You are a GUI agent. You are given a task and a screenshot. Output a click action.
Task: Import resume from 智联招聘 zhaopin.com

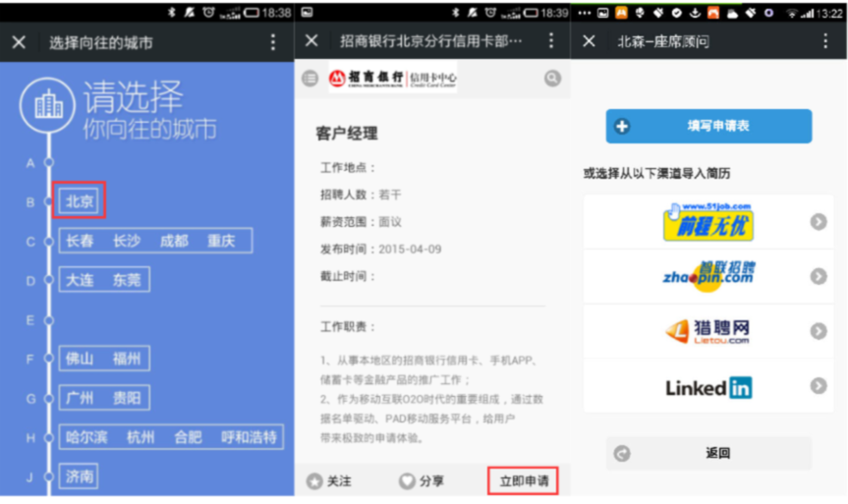point(708,276)
